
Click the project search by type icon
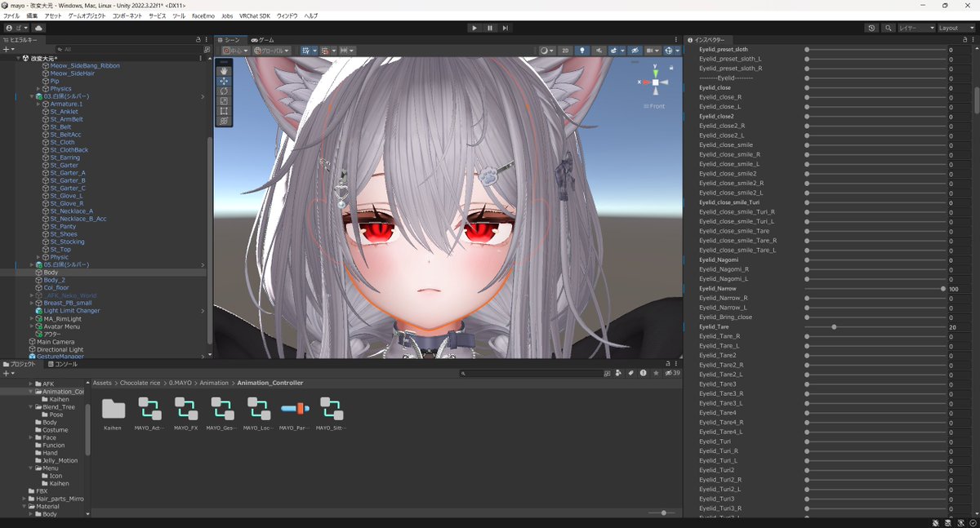pos(618,373)
